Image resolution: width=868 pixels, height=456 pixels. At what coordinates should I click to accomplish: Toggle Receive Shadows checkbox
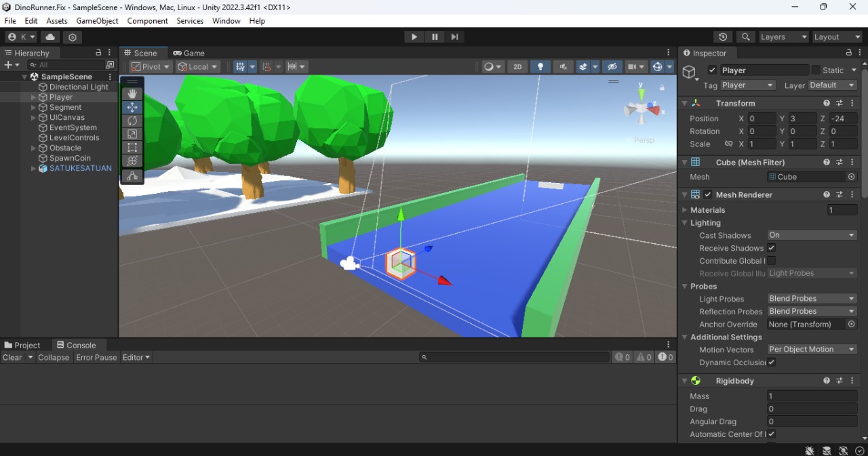(x=772, y=248)
